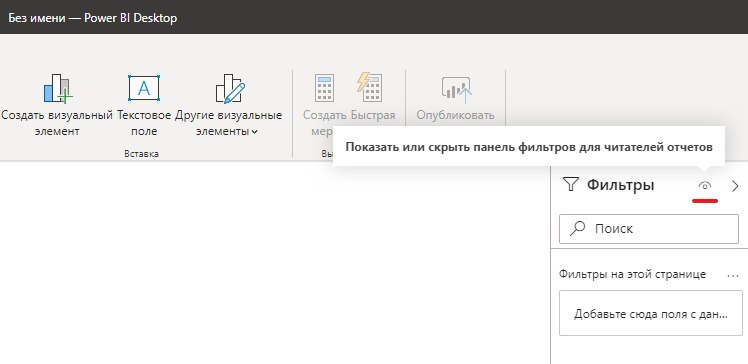This screenshot has width=748, height=364.
Task: Click the Вставка group label
Action: point(141,154)
